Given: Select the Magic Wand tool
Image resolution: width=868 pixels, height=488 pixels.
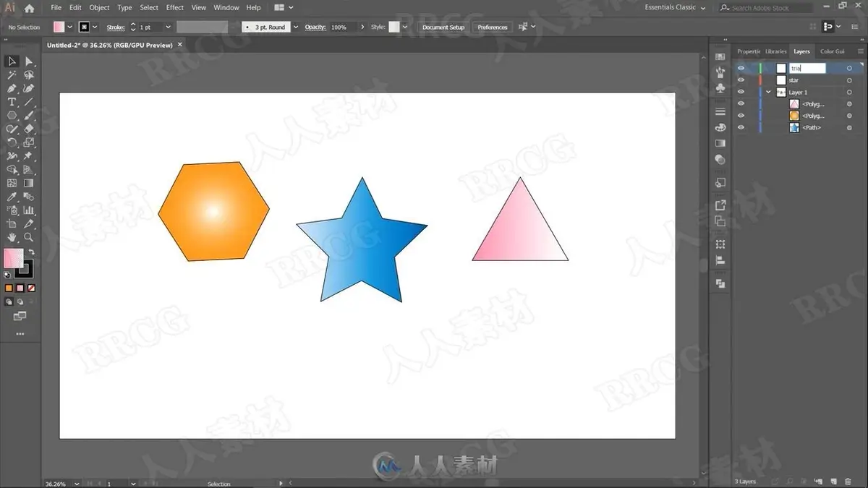Looking at the screenshot, I should (12, 75).
